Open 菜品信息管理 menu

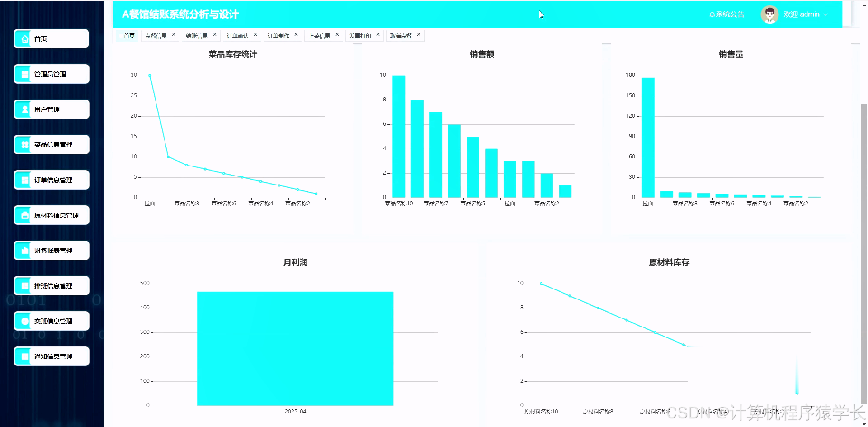click(x=52, y=145)
